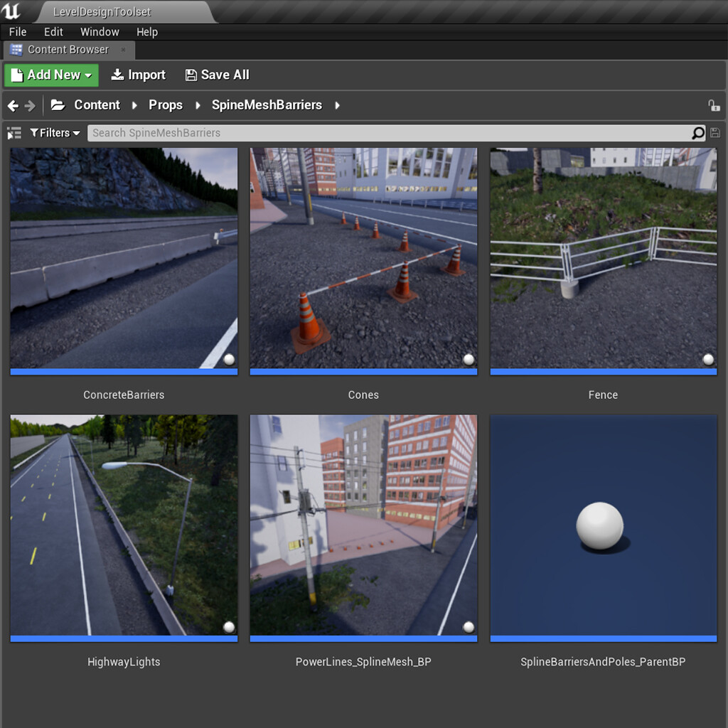Switch to the Content Browser tab

point(68,50)
